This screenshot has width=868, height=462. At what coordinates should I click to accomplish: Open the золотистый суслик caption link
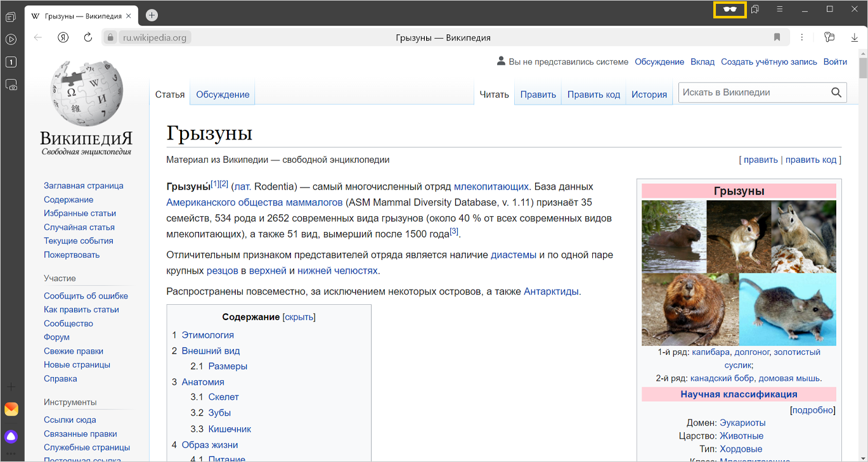tap(772, 359)
